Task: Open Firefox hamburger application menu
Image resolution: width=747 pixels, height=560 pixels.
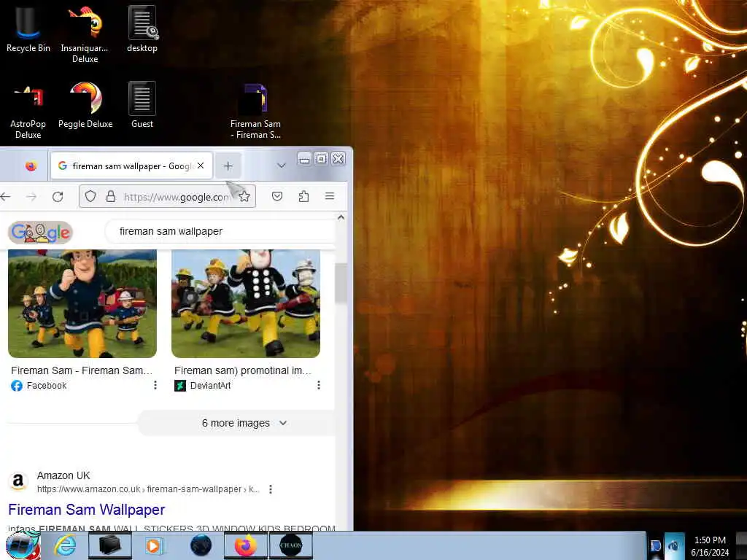Action: 330,196
